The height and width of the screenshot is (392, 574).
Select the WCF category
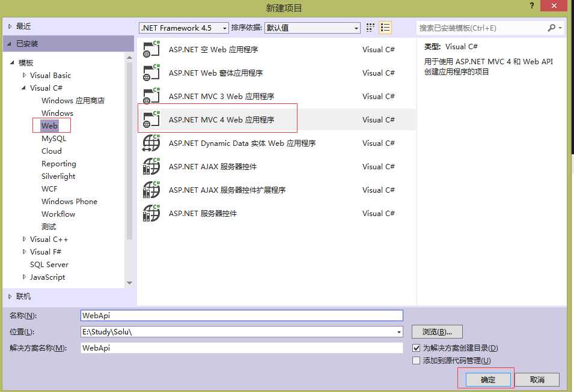pyautogui.click(x=49, y=188)
